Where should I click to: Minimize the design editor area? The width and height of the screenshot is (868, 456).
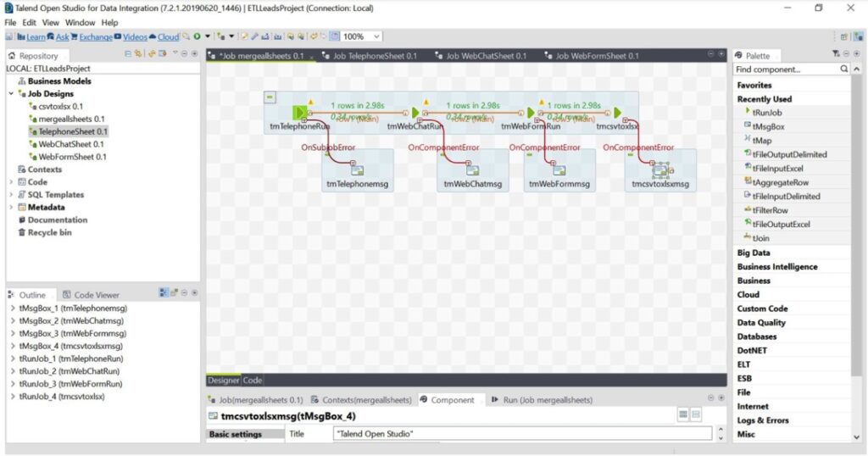pyautogui.click(x=711, y=53)
